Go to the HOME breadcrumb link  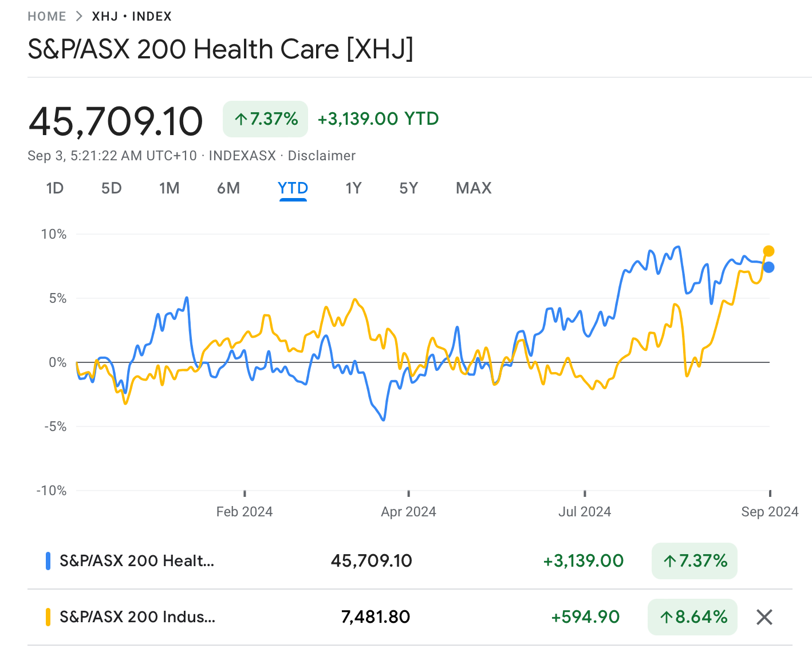[47, 16]
